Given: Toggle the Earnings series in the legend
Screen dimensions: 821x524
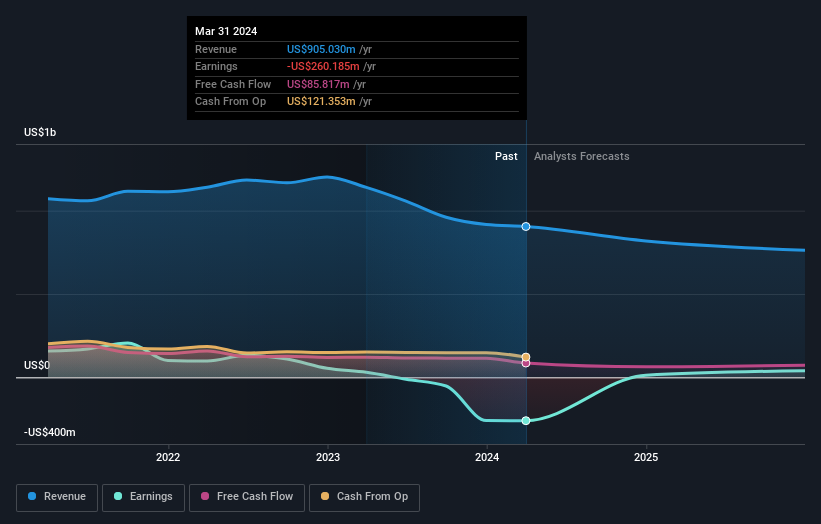Looking at the screenshot, I should click(143, 497).
